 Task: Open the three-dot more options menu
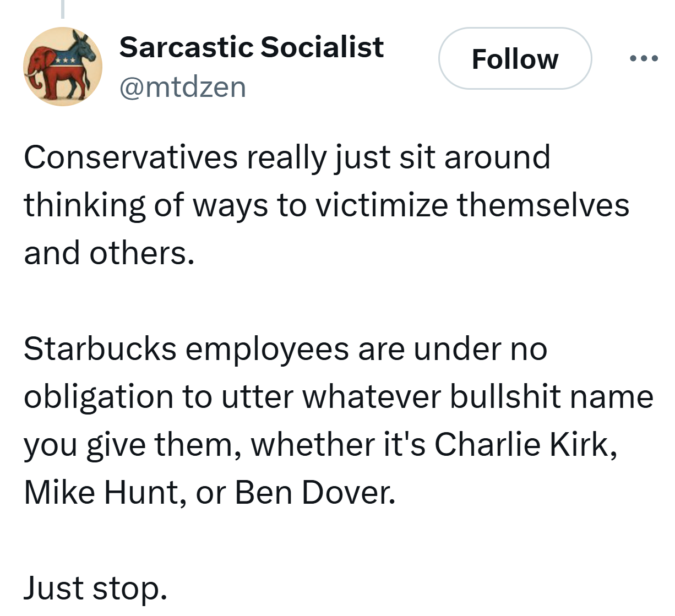tap(644, 58)
